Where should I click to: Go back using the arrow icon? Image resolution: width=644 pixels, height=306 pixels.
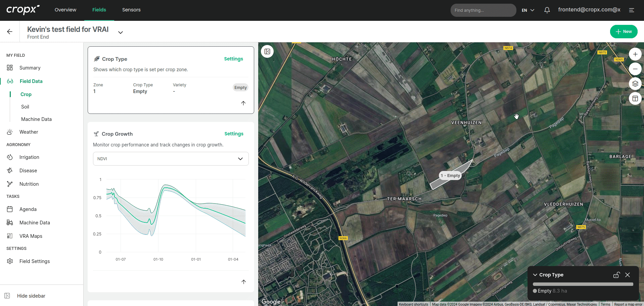tap(10, 32)
